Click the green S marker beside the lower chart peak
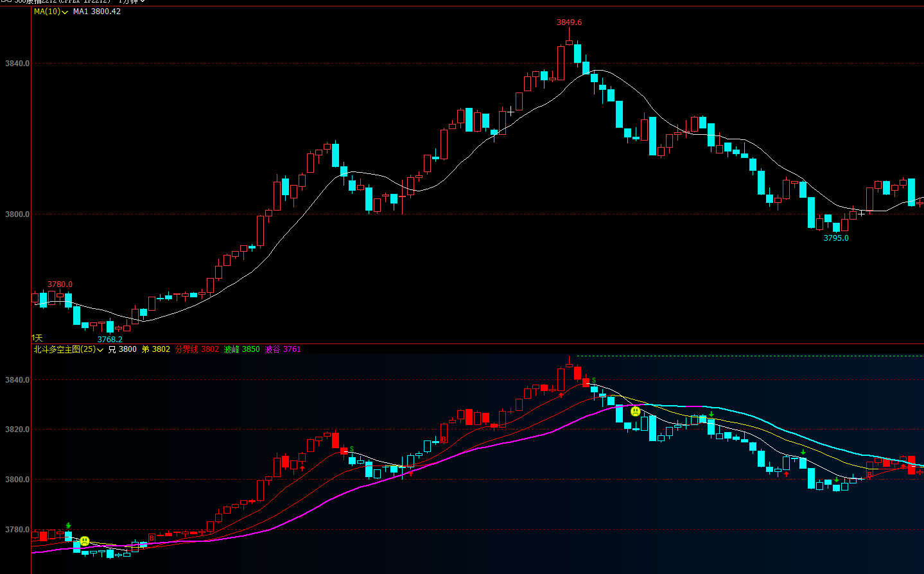This screenshot has height=574, width=924. click(x=594, y=381)
